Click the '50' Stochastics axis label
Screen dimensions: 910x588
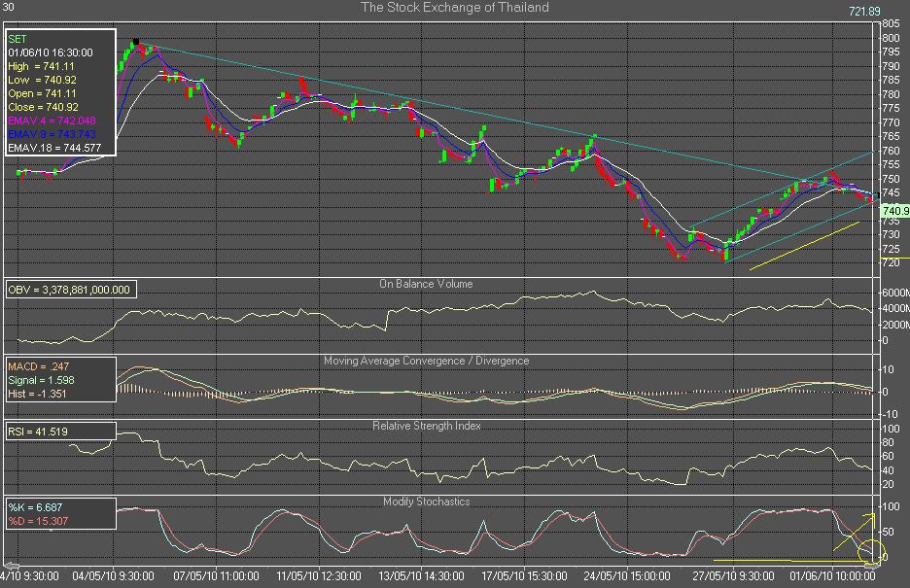coord(888,532)
